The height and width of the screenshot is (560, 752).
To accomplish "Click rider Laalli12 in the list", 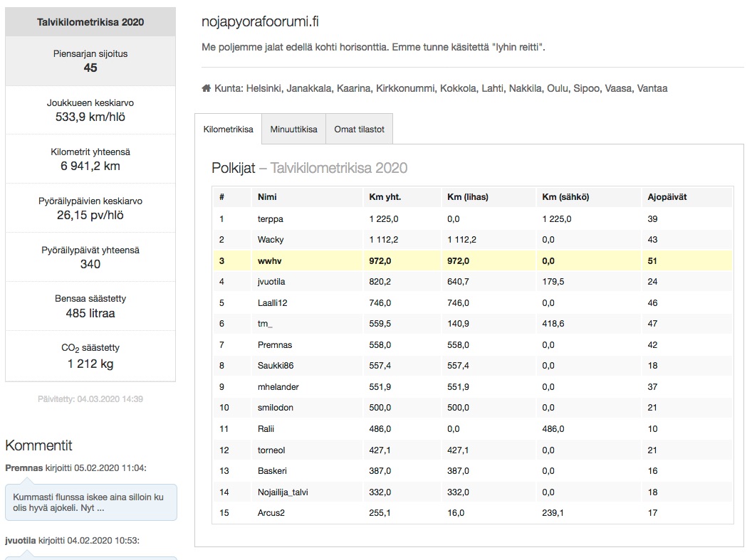I will tap(273, 303).
